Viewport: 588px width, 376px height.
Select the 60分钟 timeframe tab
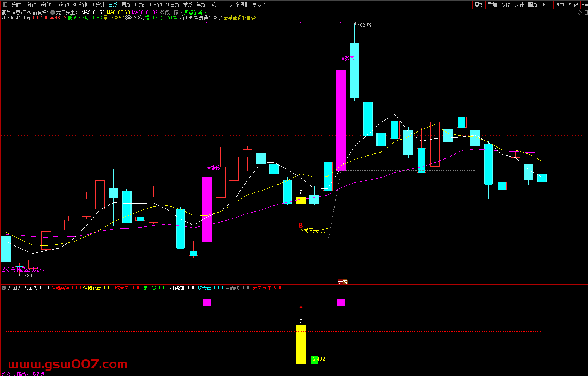97,5
